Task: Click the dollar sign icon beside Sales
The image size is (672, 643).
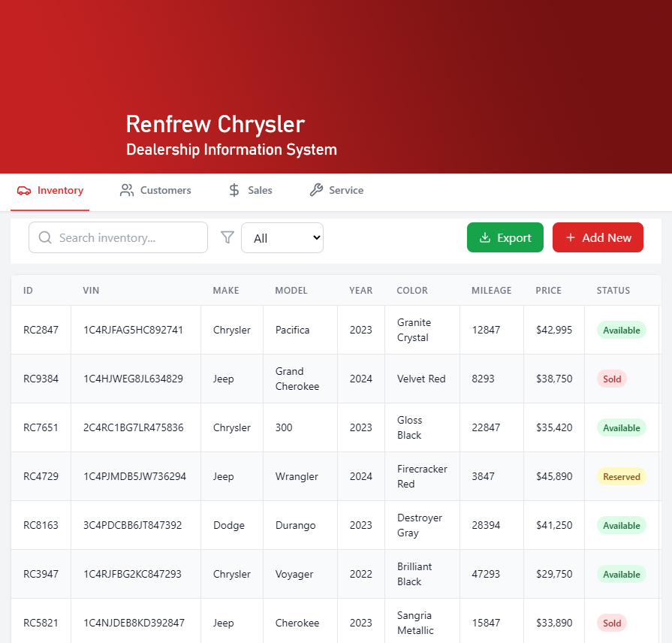Action: pyautogui.click(x=234, y=190)
